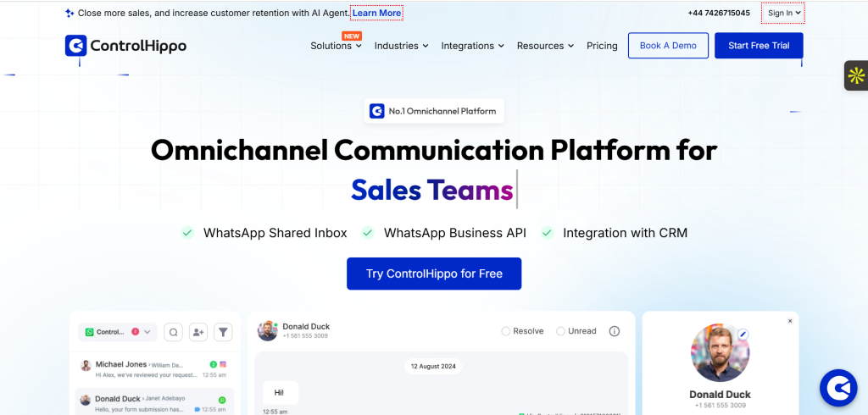Click the Start Free Trial button
The height and width of the screenshot is (415, 868).
pos(759,46)
